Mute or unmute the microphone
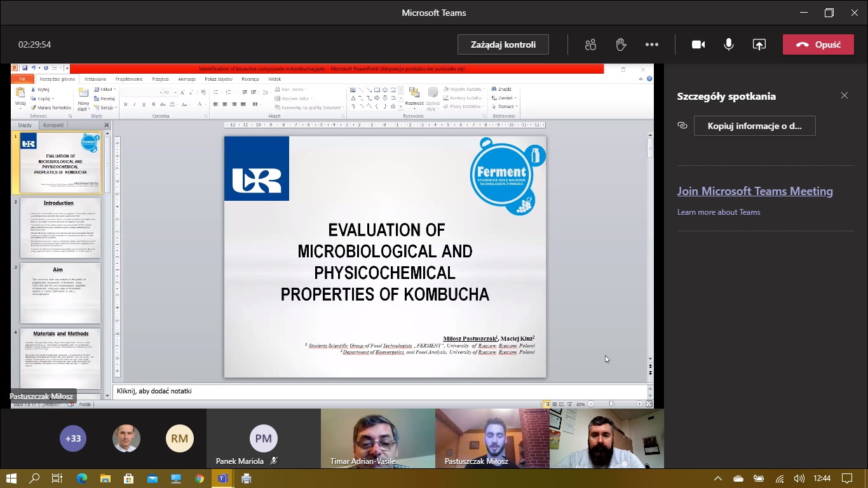868x488 pixels. 728,44
